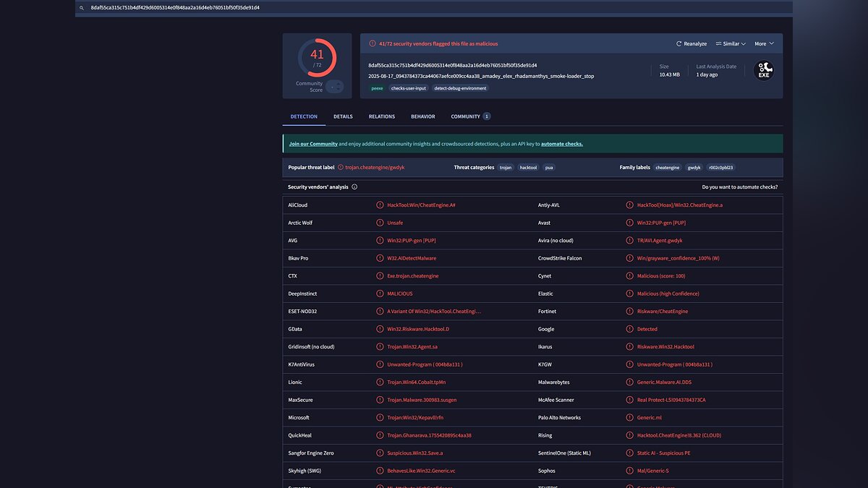
Task: Click alert icon in malicious flagged banner
Action: click(x=373, y=44)
